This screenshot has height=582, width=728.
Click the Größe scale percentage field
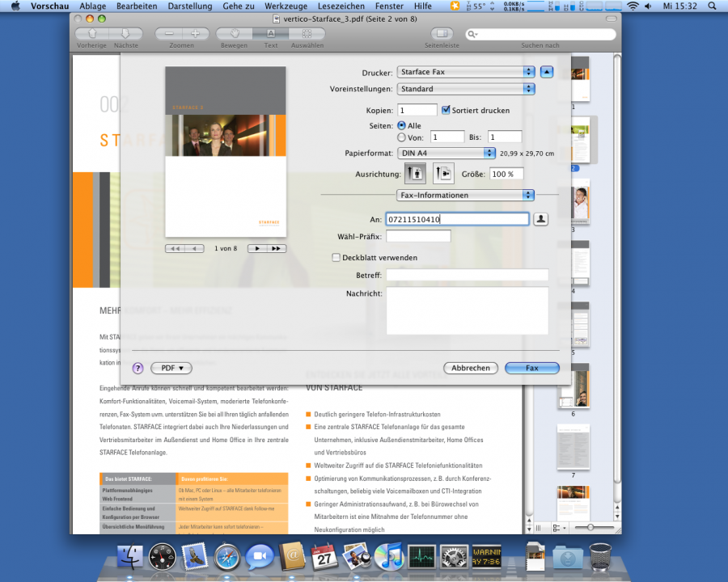[x=506, y=174]
